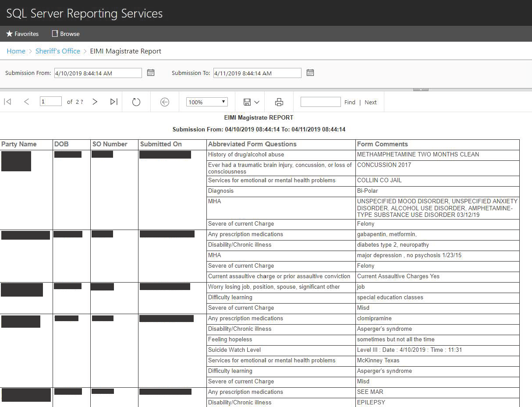Image resolution: width=532 pixels, height=407 pixels.
Task: Advance to next report page
Action: pos(95,102)
